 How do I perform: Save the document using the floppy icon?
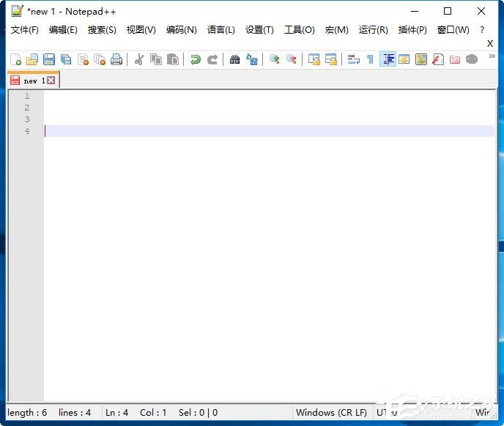tap(49, 59)
